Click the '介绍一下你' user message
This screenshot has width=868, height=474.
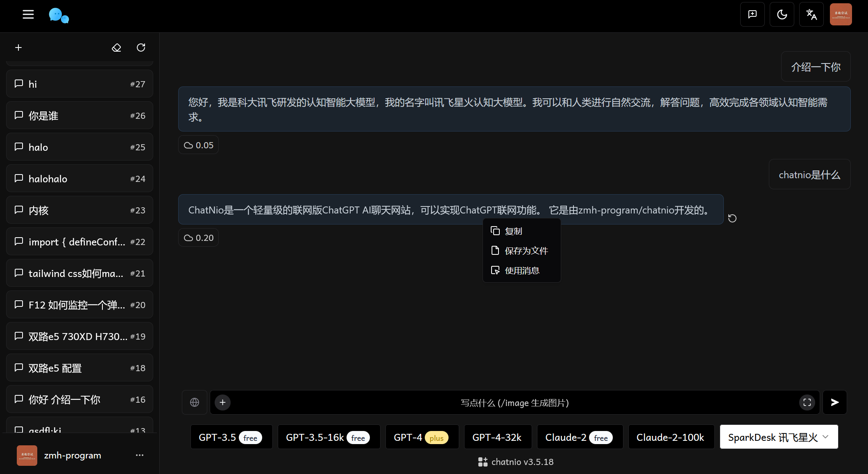[816, 67]
